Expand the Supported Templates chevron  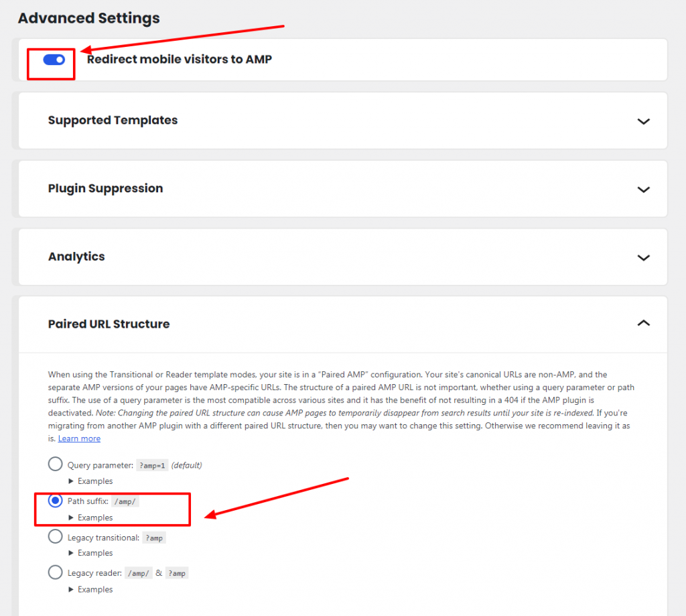[x=643, y=121]
